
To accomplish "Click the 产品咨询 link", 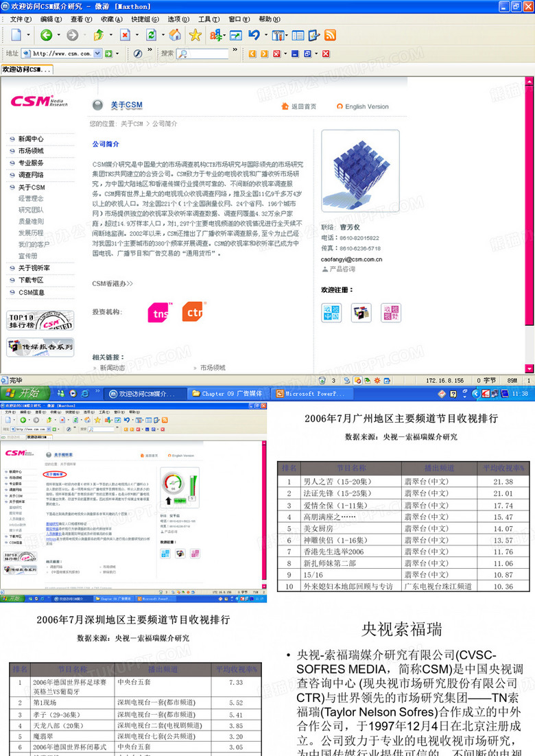I will point(338,269).
